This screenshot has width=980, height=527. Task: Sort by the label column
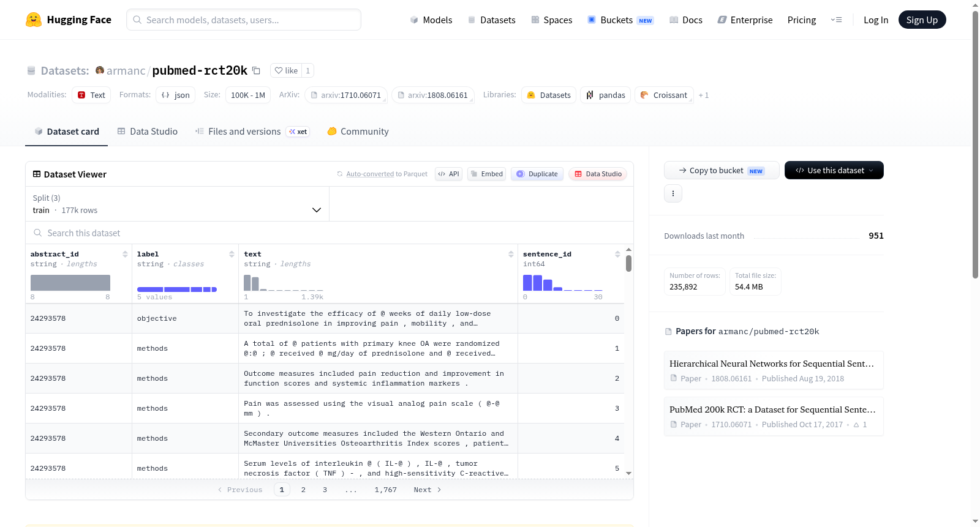coord(232,254)
